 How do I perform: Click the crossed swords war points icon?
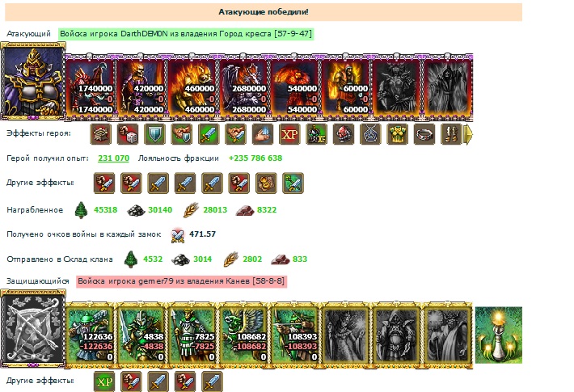pyautogui.click(x=178, y=235)
